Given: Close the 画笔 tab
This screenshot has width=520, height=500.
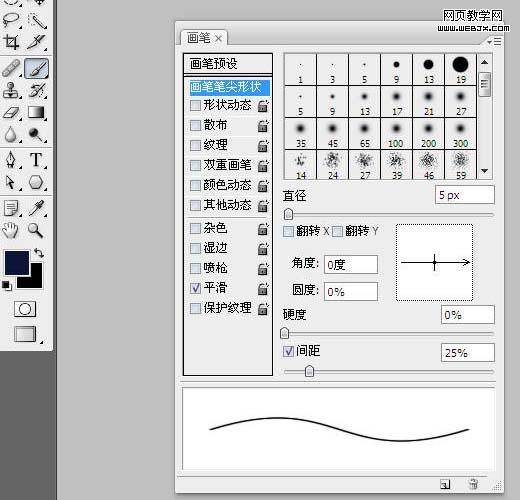Looking at the screenshot, I should [218, 39].
